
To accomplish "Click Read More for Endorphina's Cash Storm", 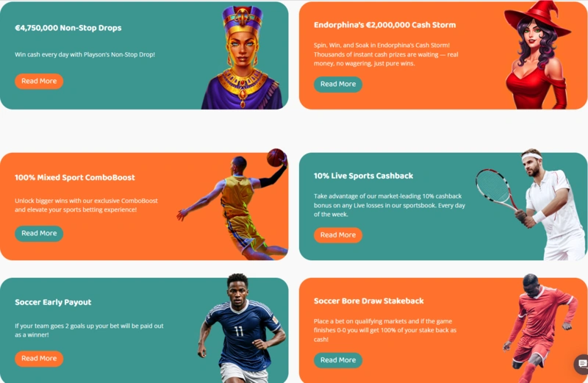I will point(338,85).
